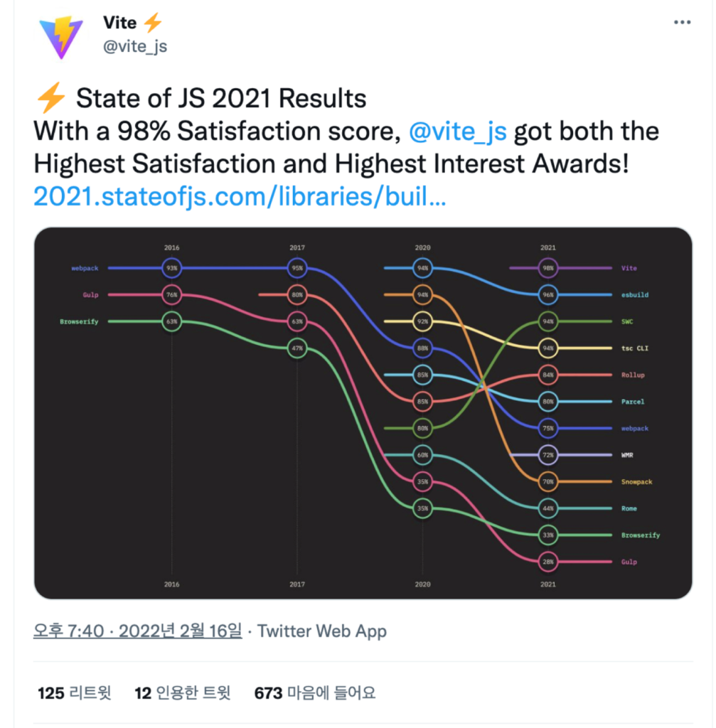Screen dimensions: 716x728
Task: Click the WMR 72% circle marker
Action: [548, 455]
